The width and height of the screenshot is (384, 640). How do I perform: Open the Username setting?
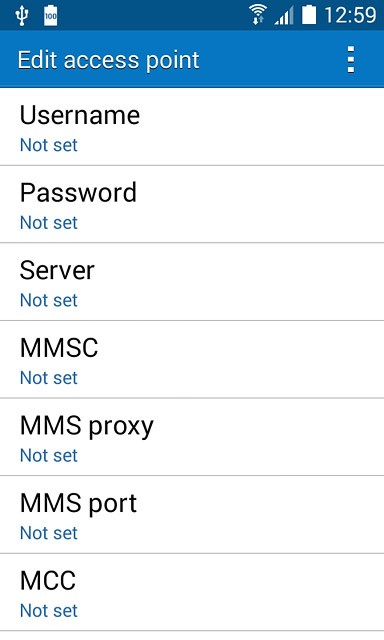point(192,127)
